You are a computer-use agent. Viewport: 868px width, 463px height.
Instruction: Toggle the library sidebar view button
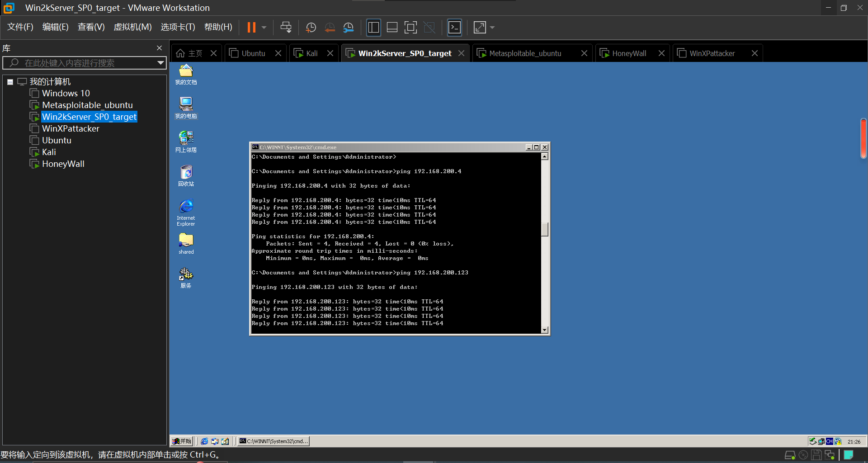(373, 28)
